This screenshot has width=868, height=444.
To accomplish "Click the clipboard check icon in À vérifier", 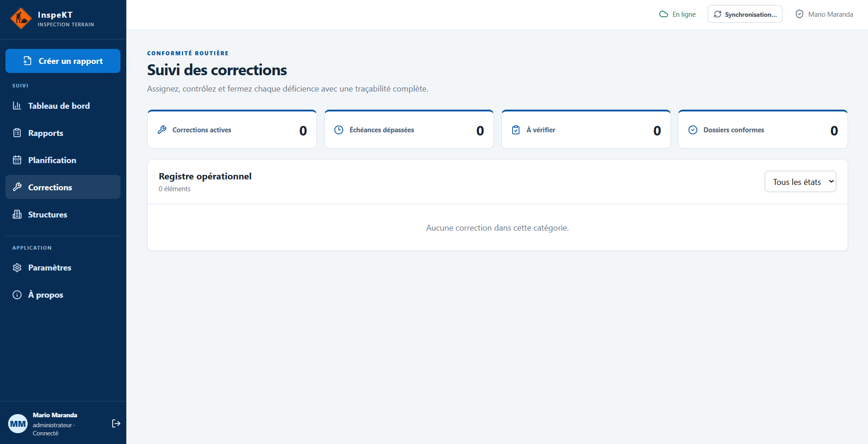I will (x=516, y=130).
